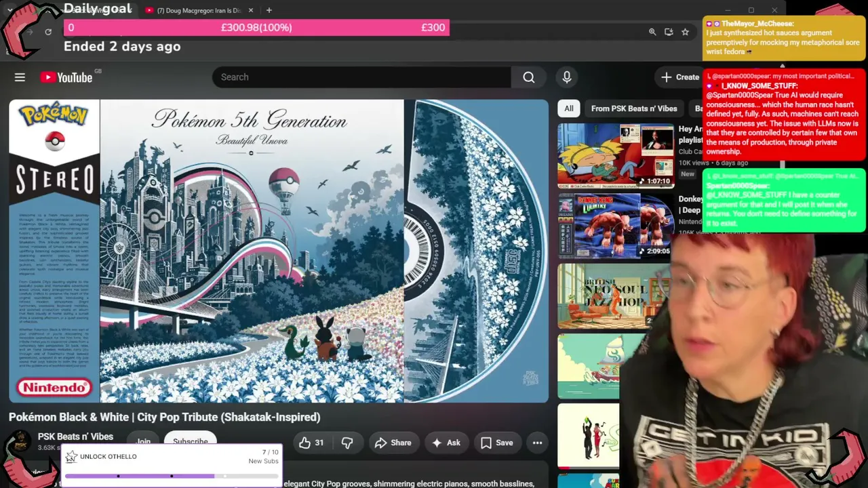The height and width of the screenshot is (488, 868).
Task: Click the magnifier search button
Action: click(529, 77)
